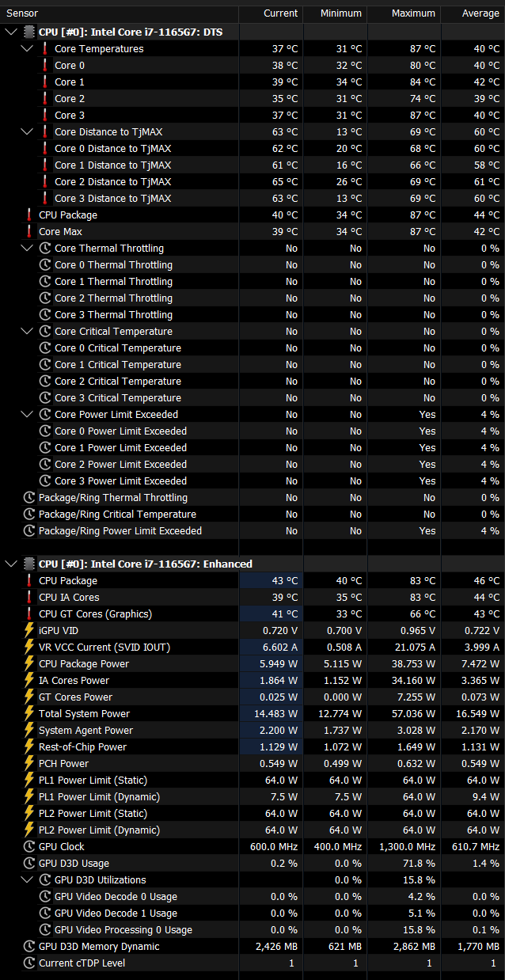This screenshot has height=980, width=505.
Task: Click the Minimum column header
Action: click(x=335, y=13)
